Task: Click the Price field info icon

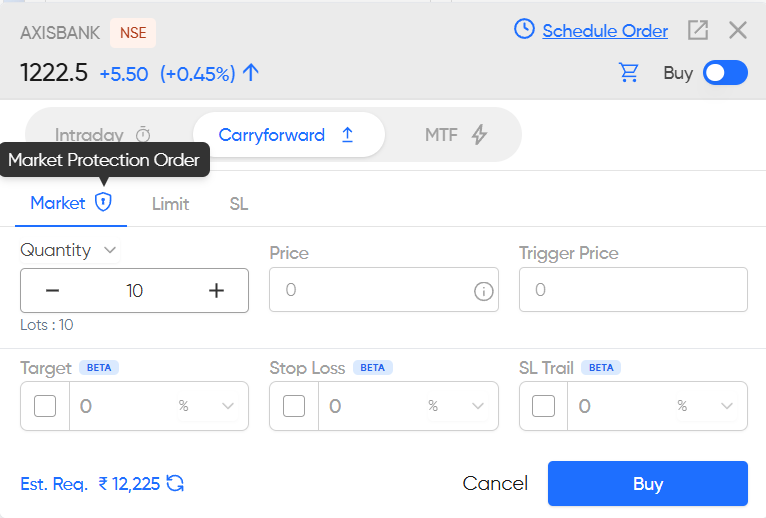Action: coord(483,291)
